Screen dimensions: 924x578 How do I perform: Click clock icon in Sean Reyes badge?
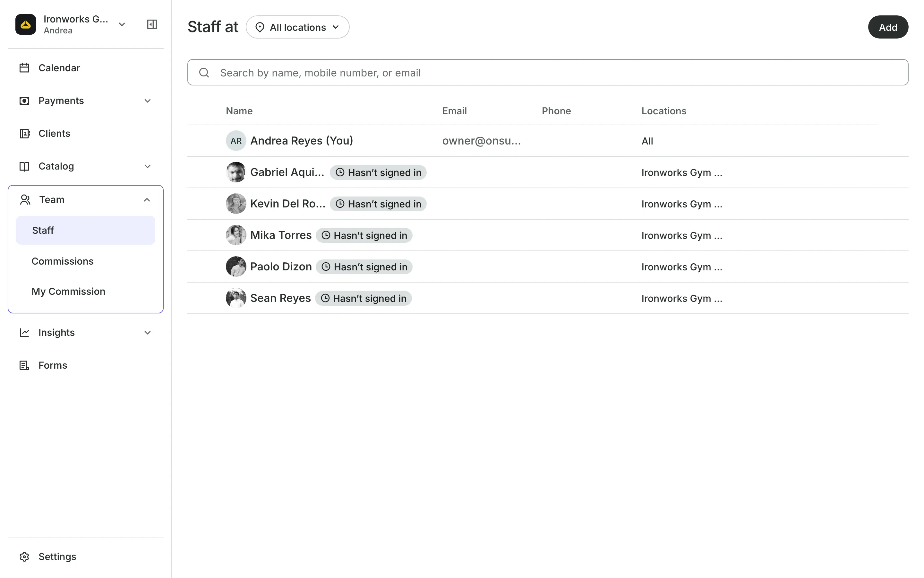click(325, 298)
